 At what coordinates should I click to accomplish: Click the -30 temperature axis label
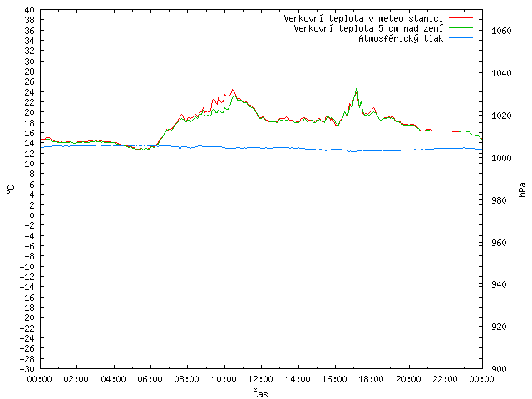point(27,369)
